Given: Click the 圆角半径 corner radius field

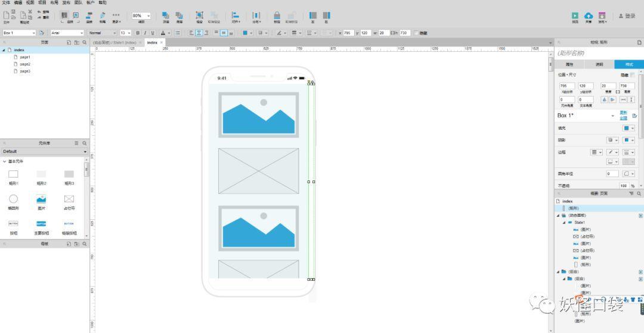Looking at the screenshot, I should [612, 174].
